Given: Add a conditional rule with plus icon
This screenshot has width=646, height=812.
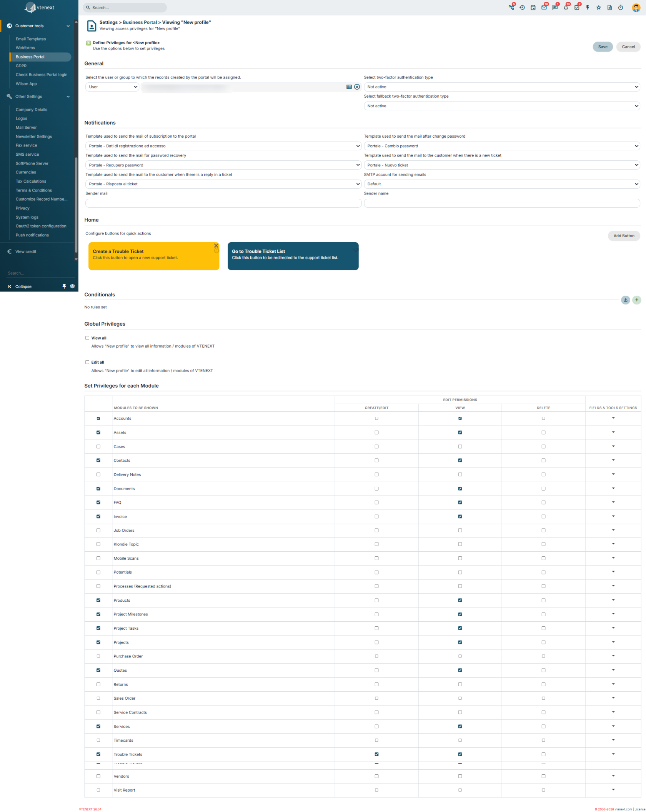Looking at the screenshot, I should [637, 300].
